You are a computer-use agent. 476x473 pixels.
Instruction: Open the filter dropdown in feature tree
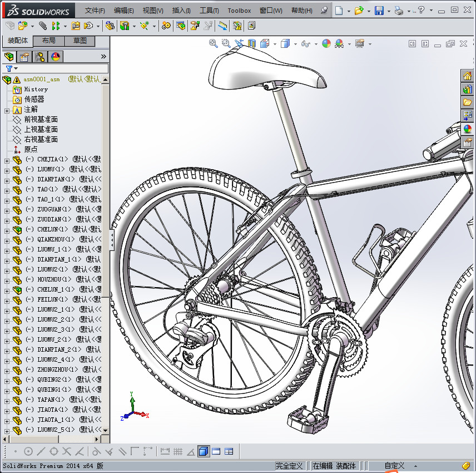point(16,68)
